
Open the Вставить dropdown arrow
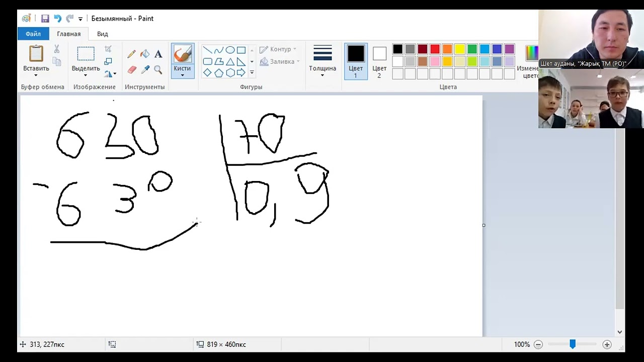pyautogui.click(x=36, y=75)
